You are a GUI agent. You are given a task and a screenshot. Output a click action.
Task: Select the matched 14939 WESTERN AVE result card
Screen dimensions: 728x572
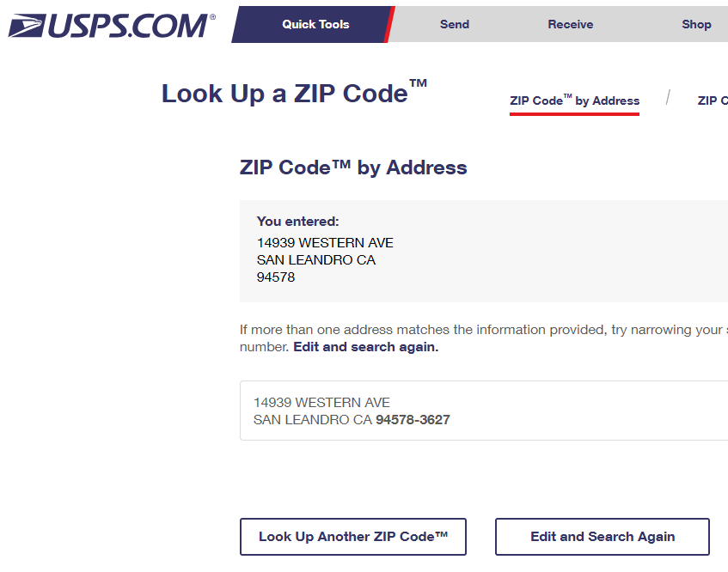coord(481,411)
